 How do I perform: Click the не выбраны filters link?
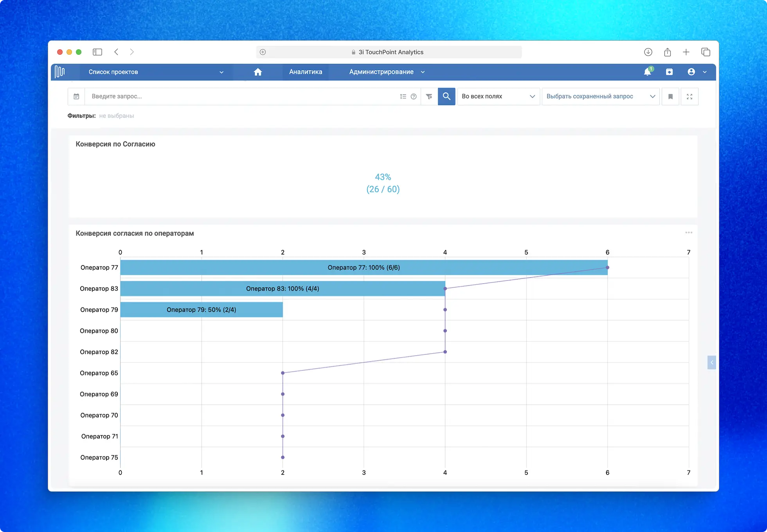pos(116,115)
